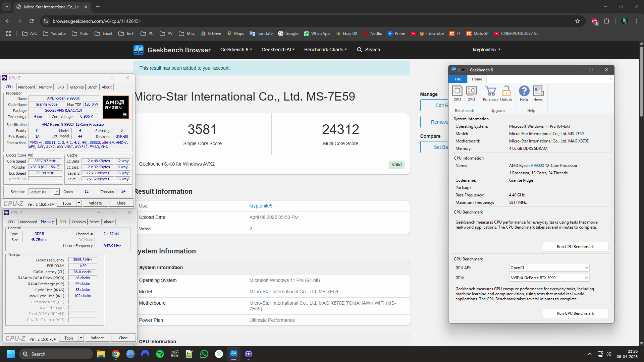Open the kryptonite5 user link in results

tap(261, 206)
